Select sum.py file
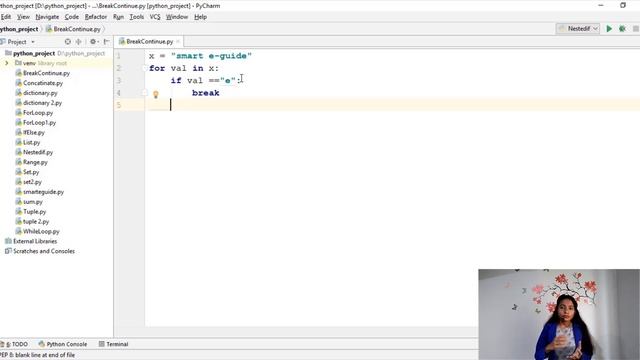 33,202
